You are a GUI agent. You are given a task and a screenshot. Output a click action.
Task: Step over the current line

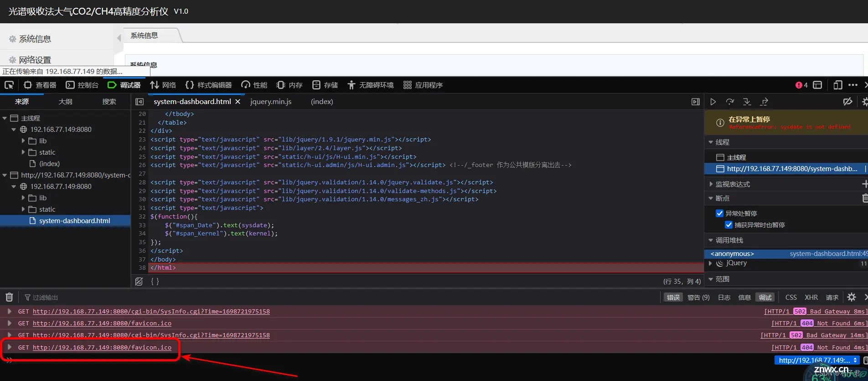730,102
